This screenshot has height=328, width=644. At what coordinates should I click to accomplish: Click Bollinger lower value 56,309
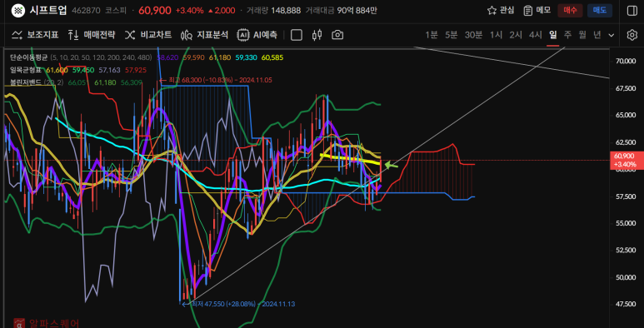132,82
